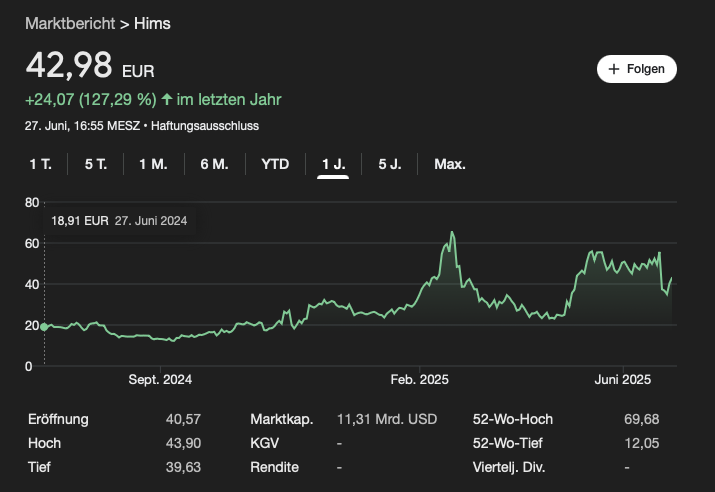Click the Tief value 39,63
This screenshot has height=492, width=715.
tap(183, 467)
